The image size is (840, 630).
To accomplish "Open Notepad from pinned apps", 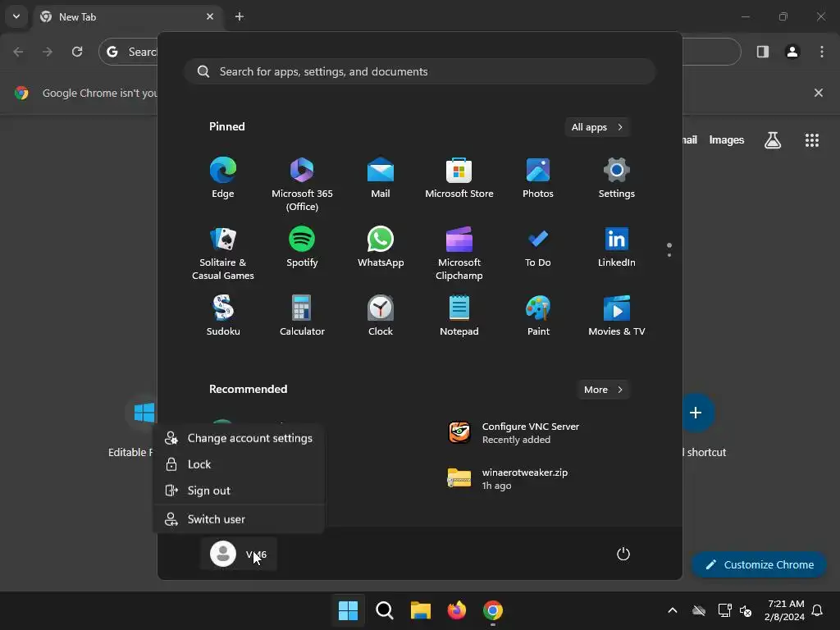I will (459, 316).
